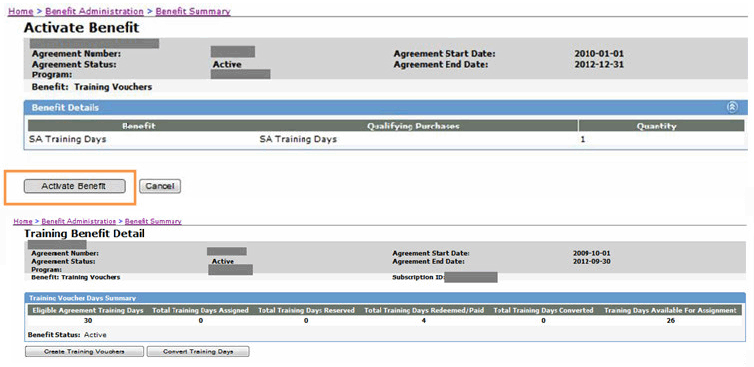Click Agreement Start Date 2009-10-01
754x367 pixels.
[x=592, y=253]
